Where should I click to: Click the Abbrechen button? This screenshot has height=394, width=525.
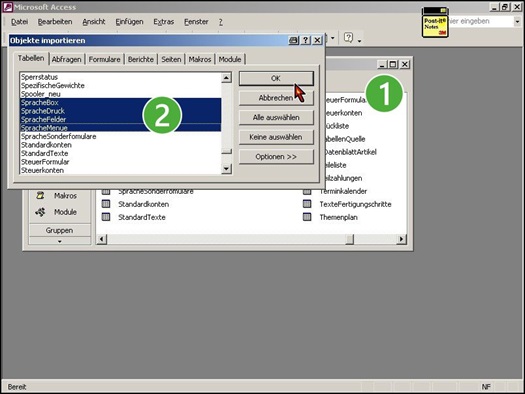tap(276, 98)
